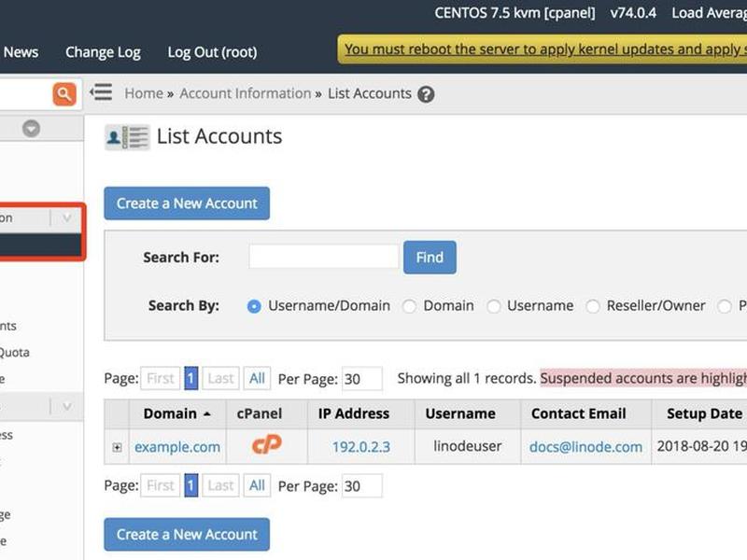This screenshot has height=560, width=747.
Task: Toggle the sidebar collapse menu icon
Action: click(101, 91)
